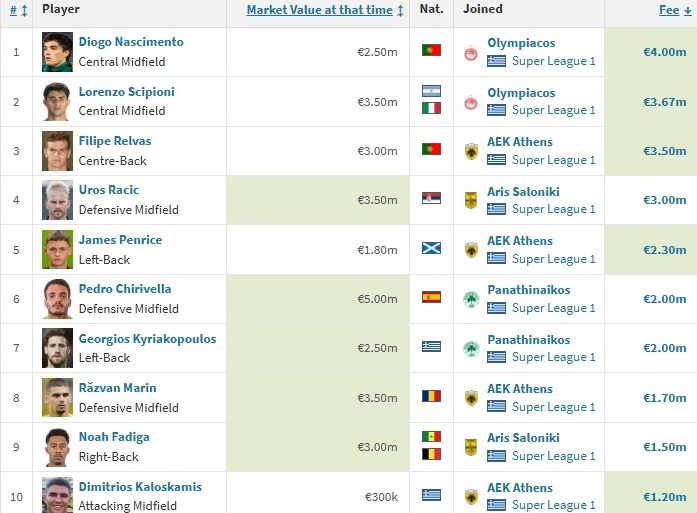
Task: Click Noah Fadiga's portrait thumbnail
Action: 57,447
